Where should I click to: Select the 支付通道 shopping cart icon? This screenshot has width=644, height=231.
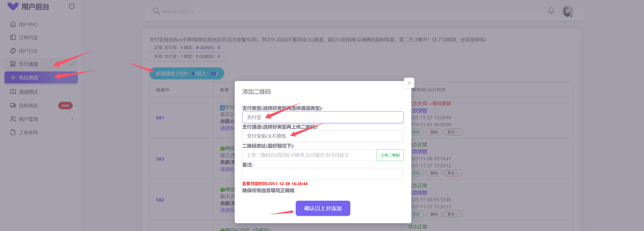coord(13,64)
